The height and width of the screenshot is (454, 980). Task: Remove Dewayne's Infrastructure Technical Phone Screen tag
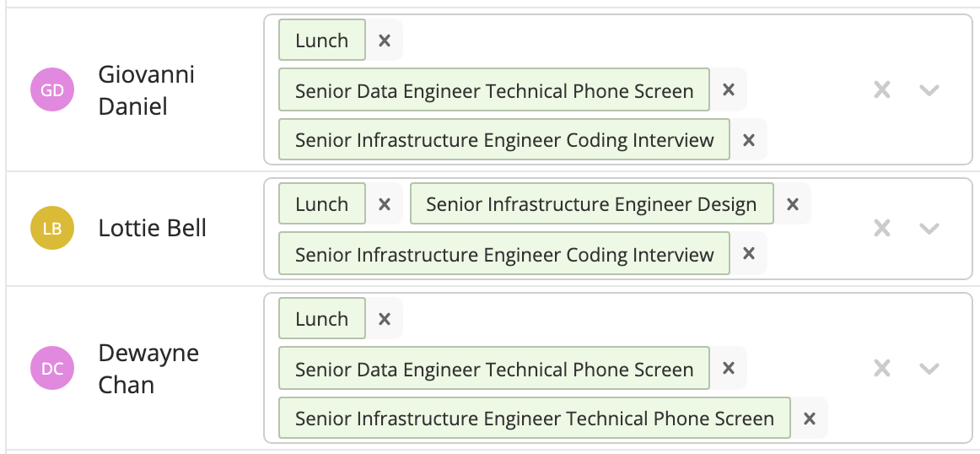pyautogui.click(x=810, y=419)
